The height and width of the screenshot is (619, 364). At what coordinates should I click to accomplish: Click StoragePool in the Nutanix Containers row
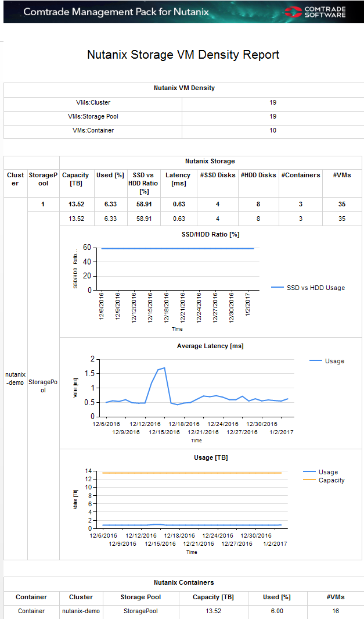coord(140,611)
